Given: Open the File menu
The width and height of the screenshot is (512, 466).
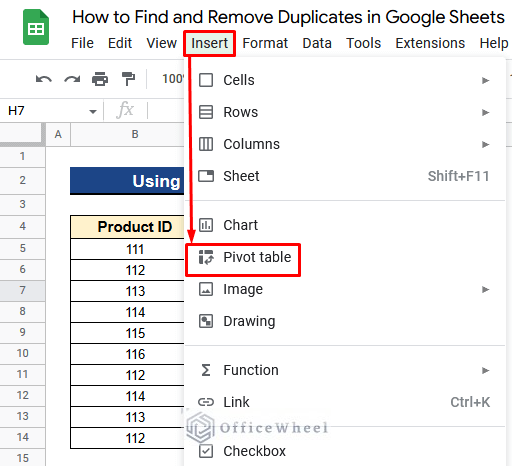Looking at the screenshot, I should point(82,43).
